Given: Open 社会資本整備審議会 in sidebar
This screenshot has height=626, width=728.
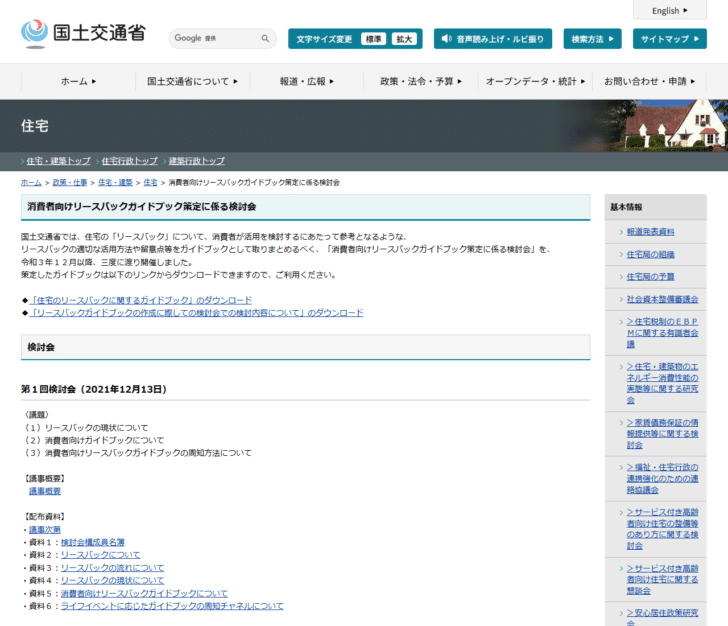Looking at the screenshot, I should pyautogui.click(x=663, y=299).
